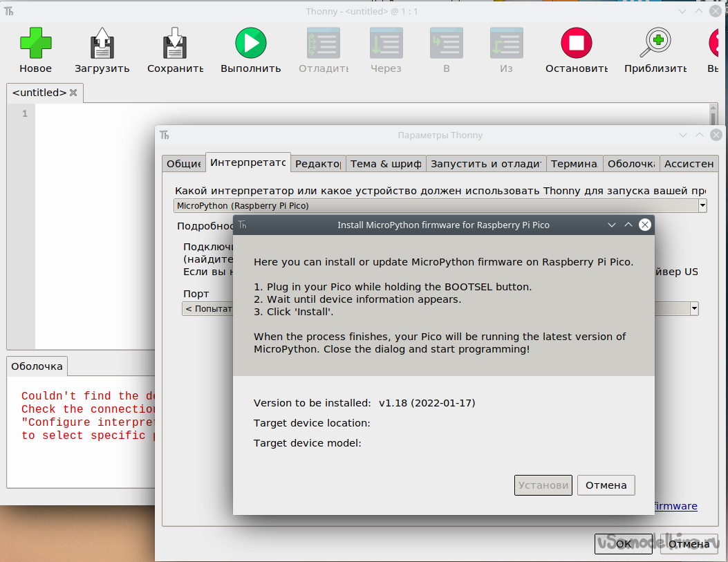Expand the Порт dropdown arrow
Viewport: 728px width, 562px height.
[694, 308]
